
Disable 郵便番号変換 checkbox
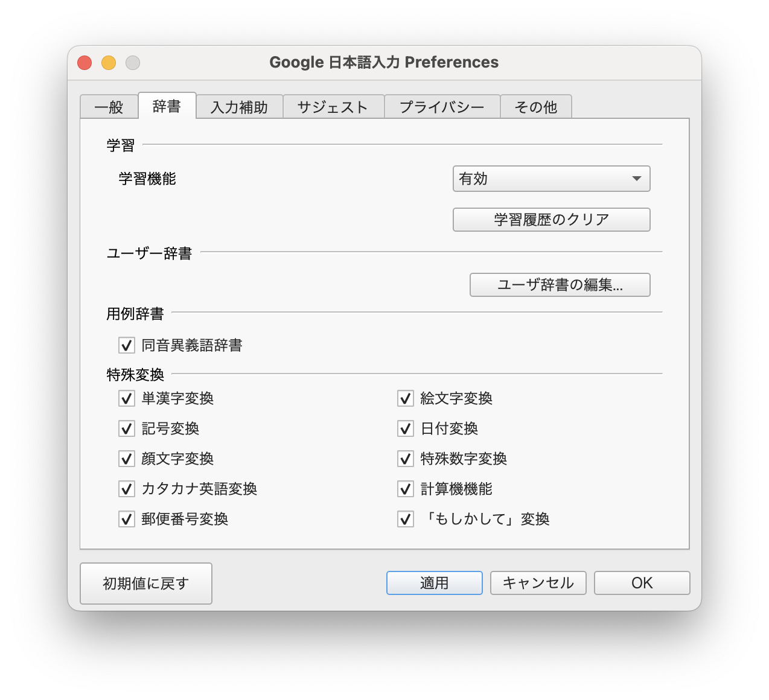click(x=127, y=520)
